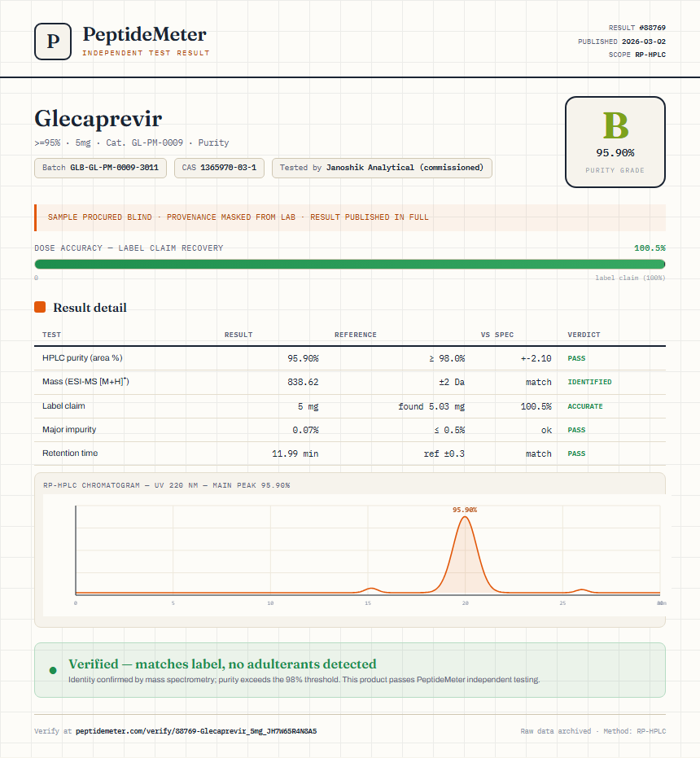Click the RP-HPLC chromatogram caption
This screenshot has height=758, width=700.
click(x=166, y=485)
